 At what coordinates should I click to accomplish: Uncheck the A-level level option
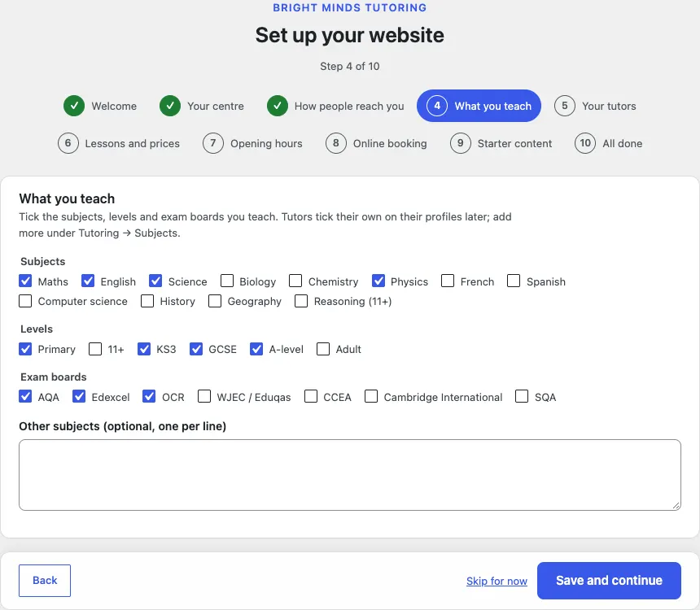point(256,348)
